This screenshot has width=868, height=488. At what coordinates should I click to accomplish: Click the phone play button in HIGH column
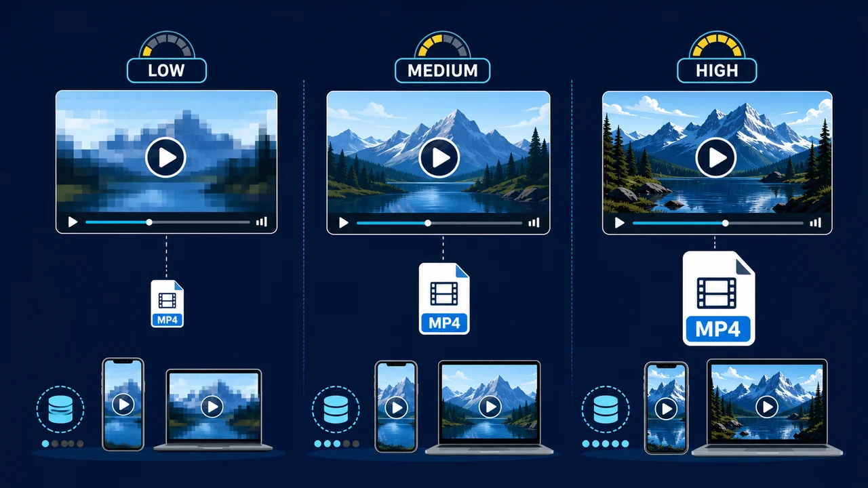point(666,409)
